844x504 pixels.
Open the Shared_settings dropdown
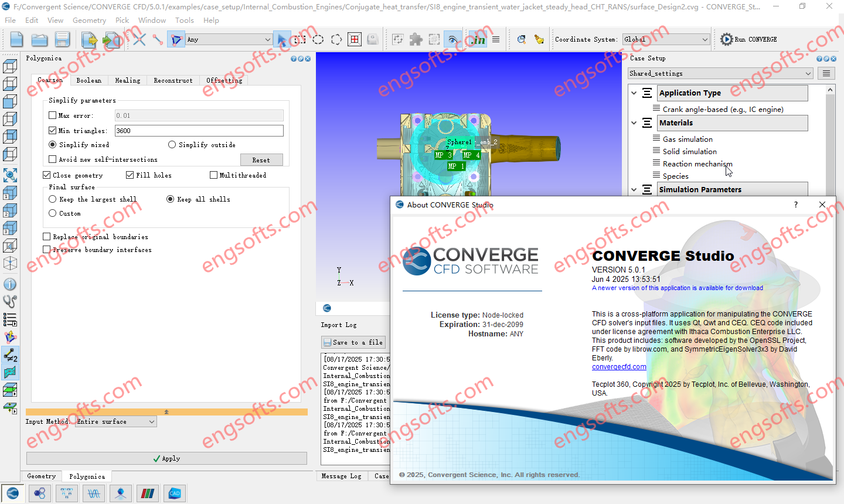(720, 73)
